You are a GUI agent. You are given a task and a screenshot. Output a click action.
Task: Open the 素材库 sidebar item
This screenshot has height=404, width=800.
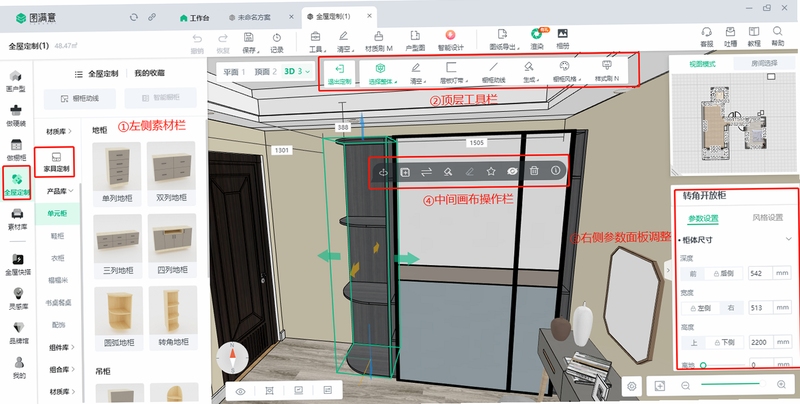pyautogui.click(x=17, y=219)
